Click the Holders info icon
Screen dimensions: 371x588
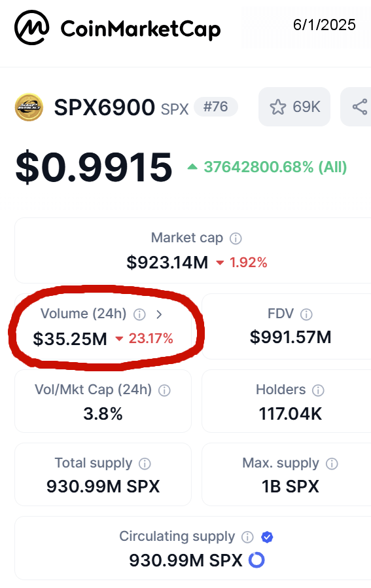click(x=318, y=390)
